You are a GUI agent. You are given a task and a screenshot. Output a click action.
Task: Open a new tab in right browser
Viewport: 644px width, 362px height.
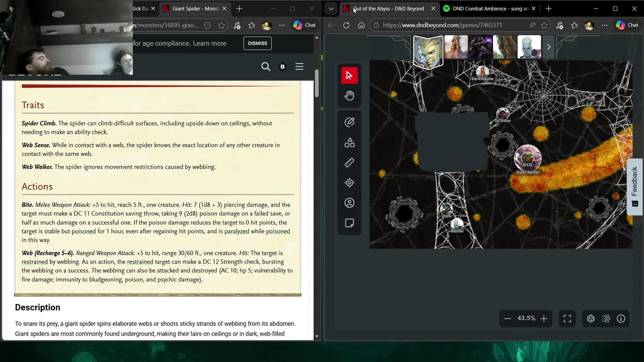(548, 9)
